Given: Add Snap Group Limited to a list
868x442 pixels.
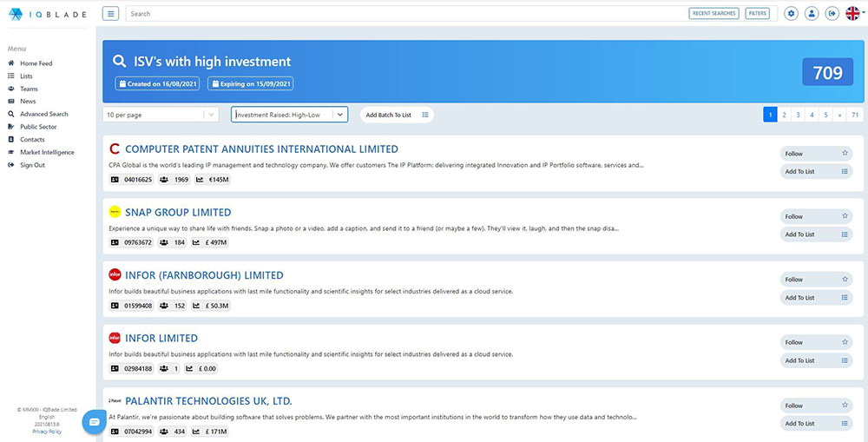Looking at the screenshot, I should [816, 234].
